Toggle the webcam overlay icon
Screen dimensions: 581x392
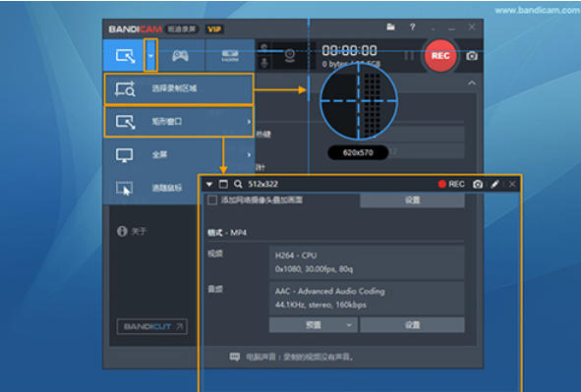point(290,56)
